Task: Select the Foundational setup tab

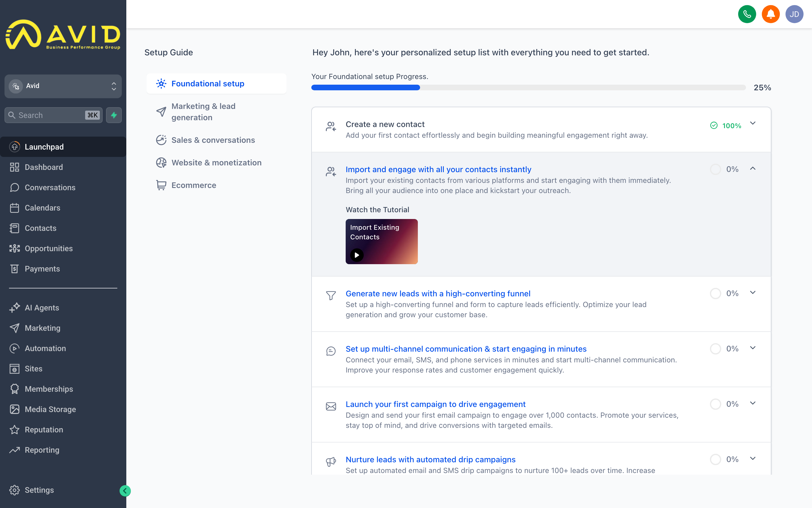Action: pyautogui.click(x=217, y=84)
